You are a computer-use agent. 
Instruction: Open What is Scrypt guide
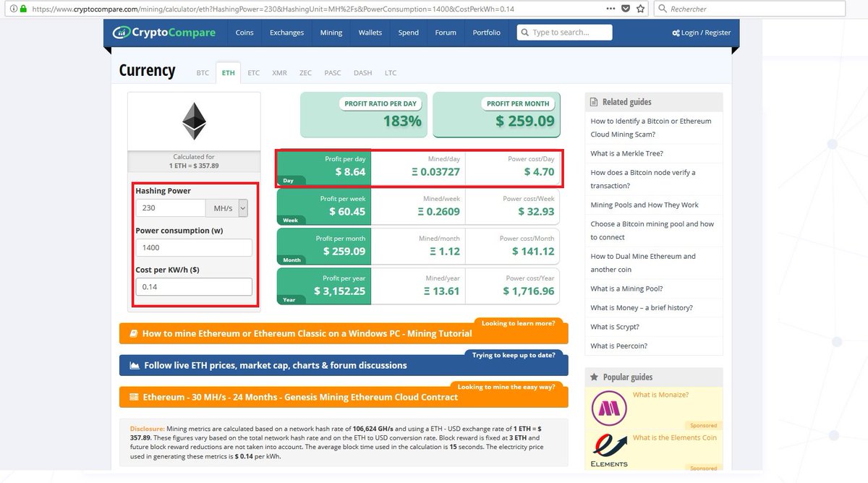click(x=615, y=327)
